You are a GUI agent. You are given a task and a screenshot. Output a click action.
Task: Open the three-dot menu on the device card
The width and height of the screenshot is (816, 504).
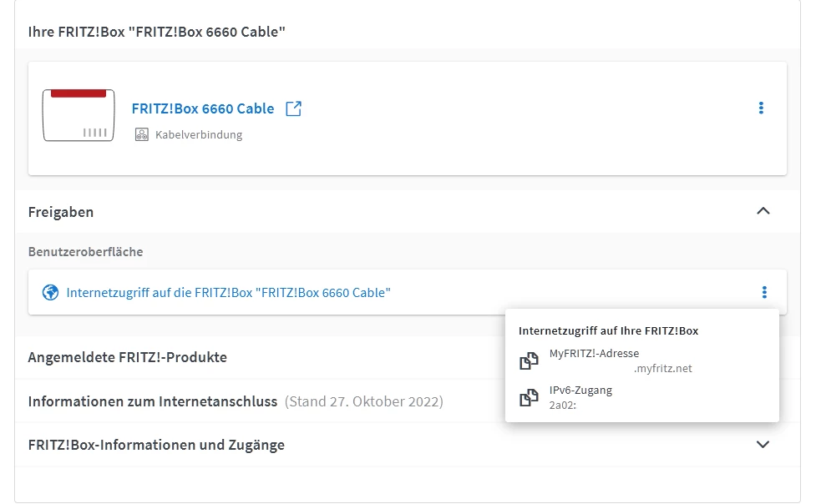(761, 108)
